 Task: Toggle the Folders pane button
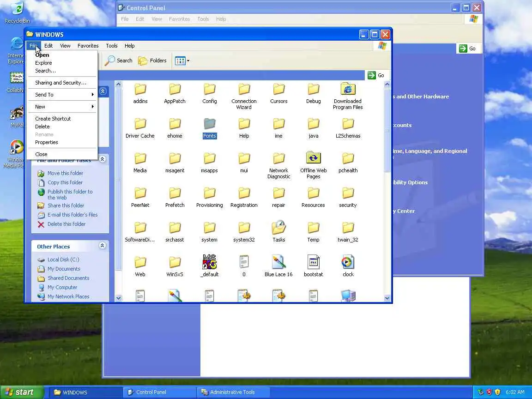coord(152,61)
